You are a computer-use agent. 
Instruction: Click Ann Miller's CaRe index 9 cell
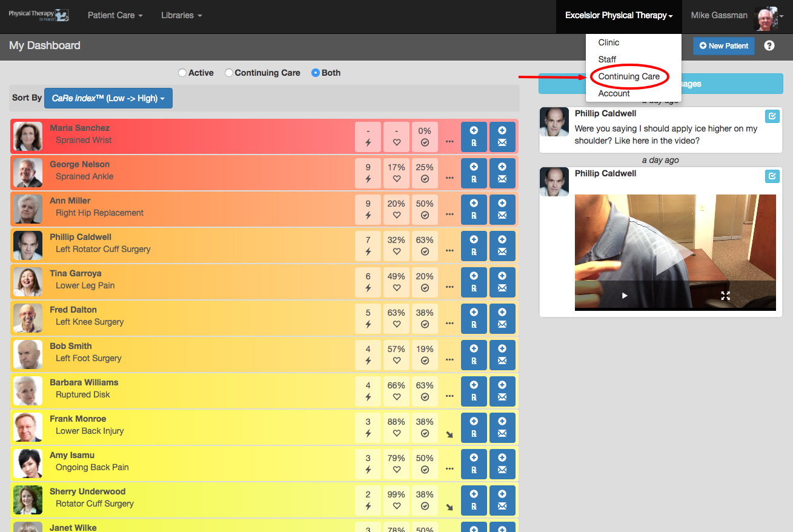click(x=368, y=209)
